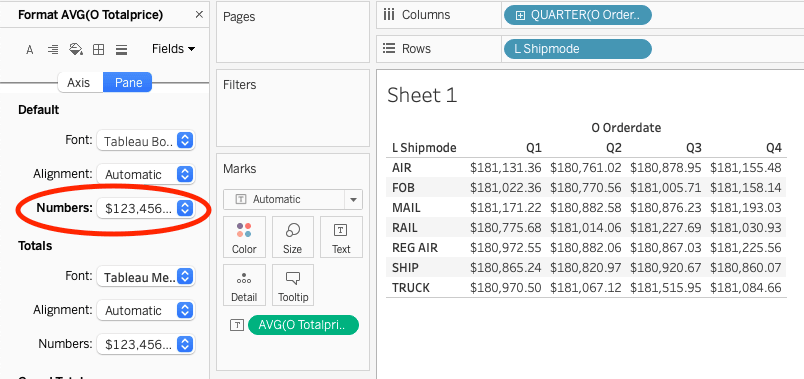Click cell value $181,131.36
The height and width of the screenshot is (379, 804).
coord(506,168)
